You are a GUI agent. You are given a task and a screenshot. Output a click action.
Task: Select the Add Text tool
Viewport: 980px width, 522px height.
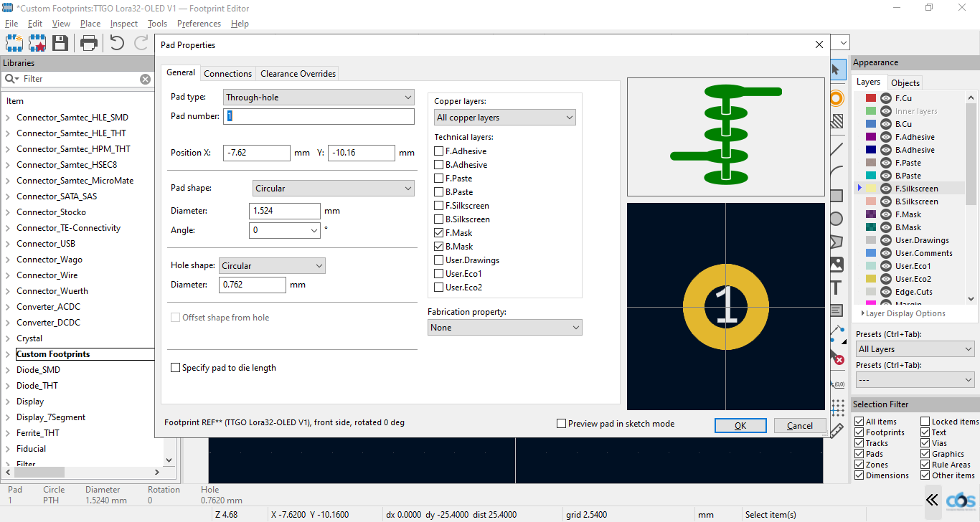pyautogui.click(x=837, y=288)
